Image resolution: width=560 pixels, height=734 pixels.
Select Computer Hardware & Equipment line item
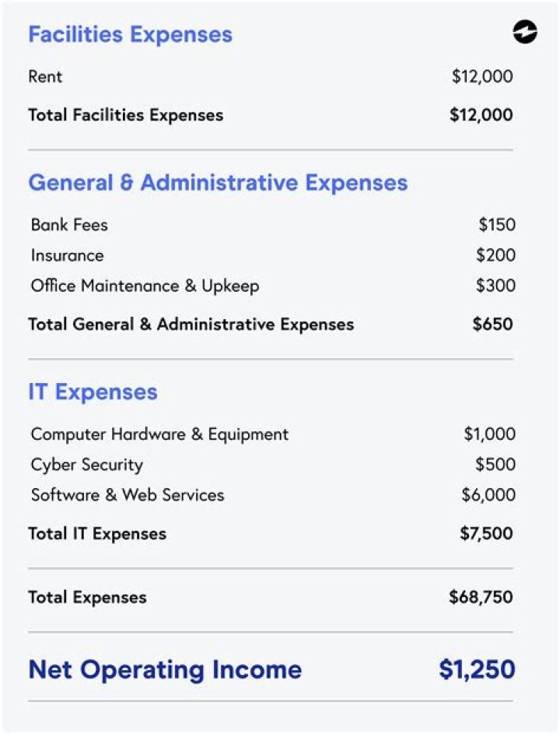tap(159, 434)
